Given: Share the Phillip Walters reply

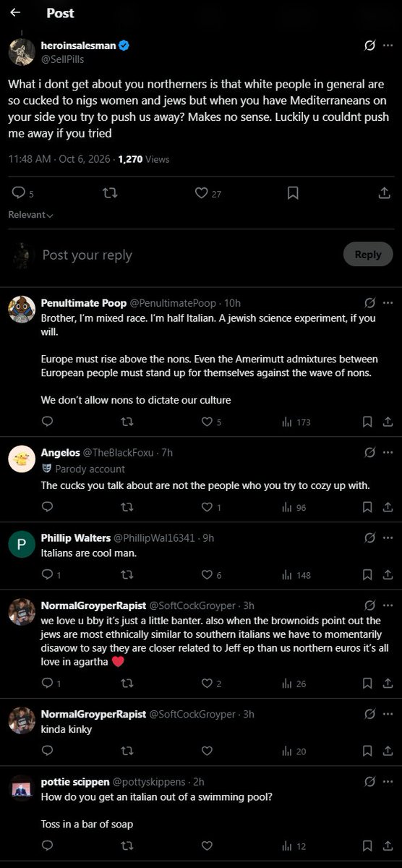Looking at the screenshot, I should coord(387,575).
